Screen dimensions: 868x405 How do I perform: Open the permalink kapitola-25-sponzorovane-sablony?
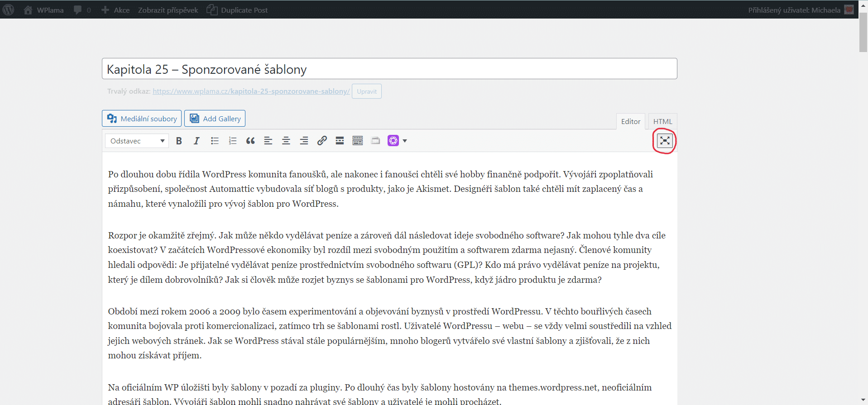(x=251, y=91)
